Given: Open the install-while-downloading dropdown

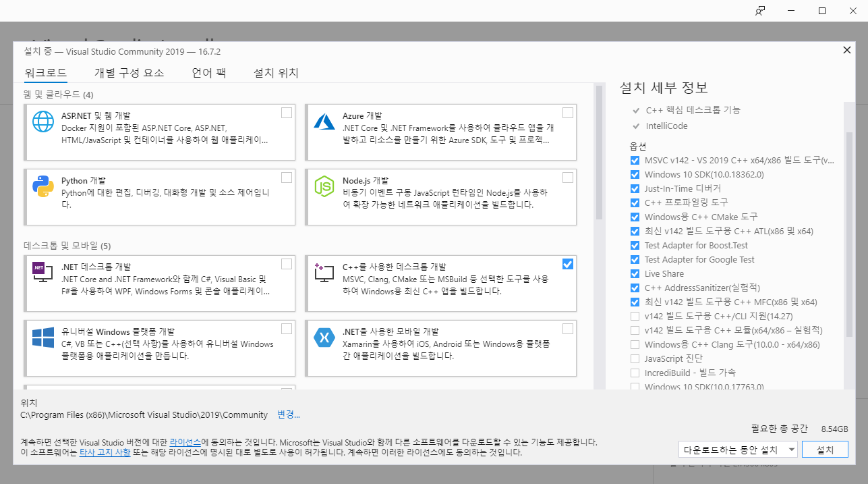Looking at the screenshot, I should click(x=739, y=450).
